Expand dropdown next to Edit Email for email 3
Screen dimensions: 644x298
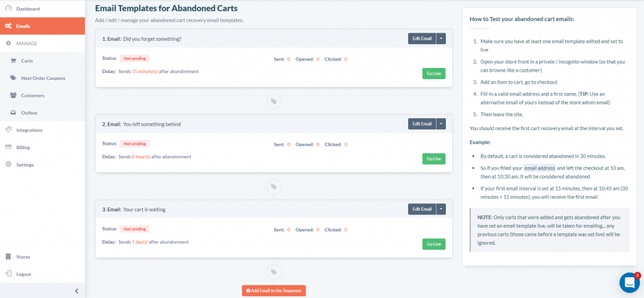point(441,209)
